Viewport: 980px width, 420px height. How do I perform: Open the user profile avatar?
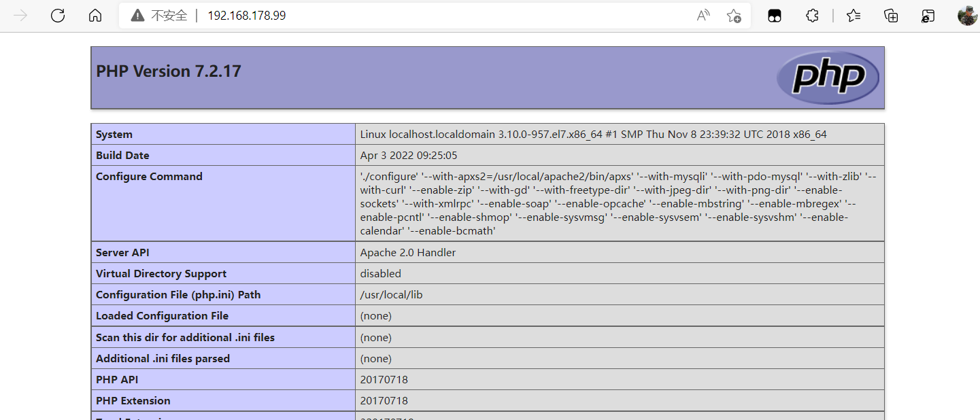(x=967, y=16)
